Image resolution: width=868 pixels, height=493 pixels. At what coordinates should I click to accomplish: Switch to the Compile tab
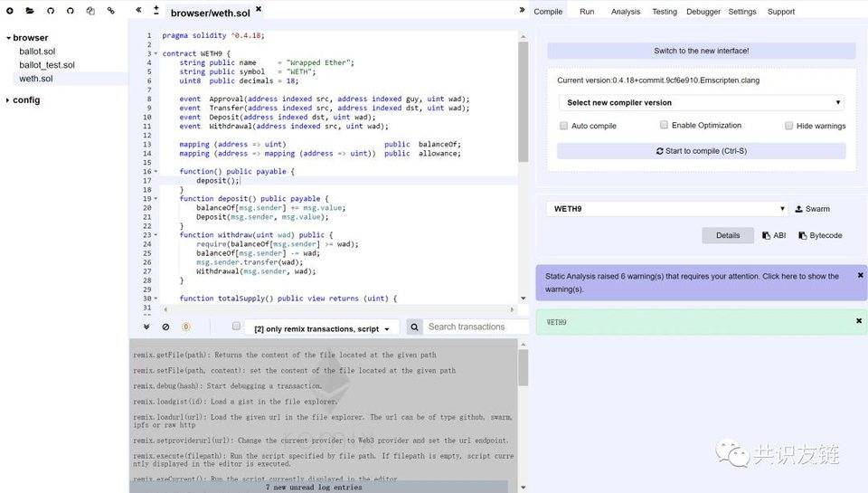pyautogui.click(x=548, y=12)
